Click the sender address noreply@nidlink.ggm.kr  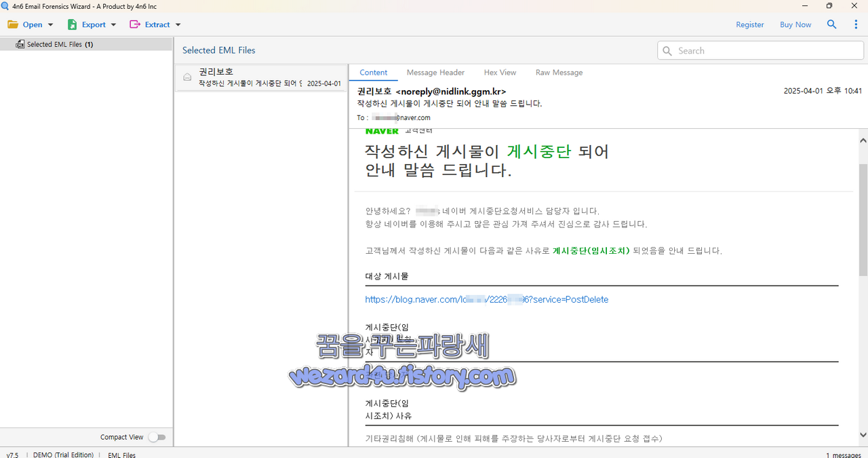451,92
